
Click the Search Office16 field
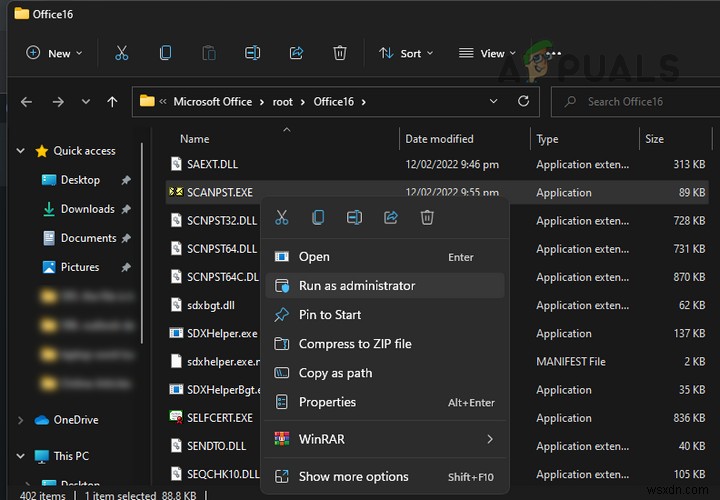[x=636, y=101]
